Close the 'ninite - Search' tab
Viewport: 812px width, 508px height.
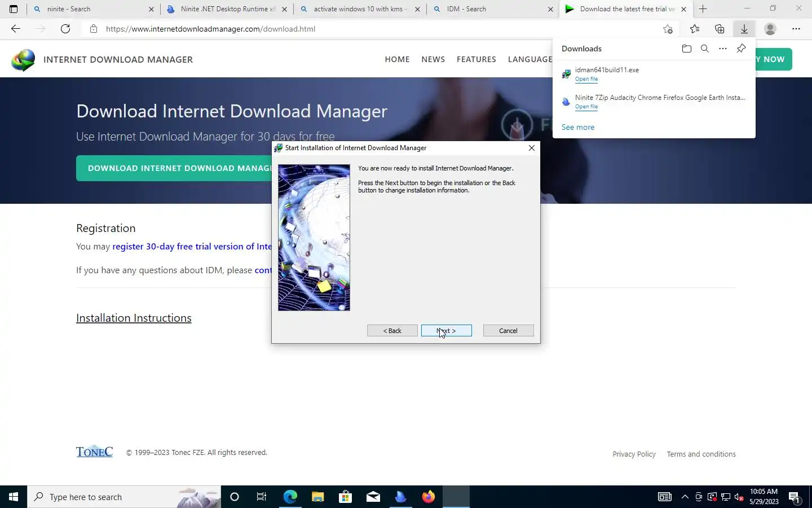pyautogui.click(x=151, y=9)
